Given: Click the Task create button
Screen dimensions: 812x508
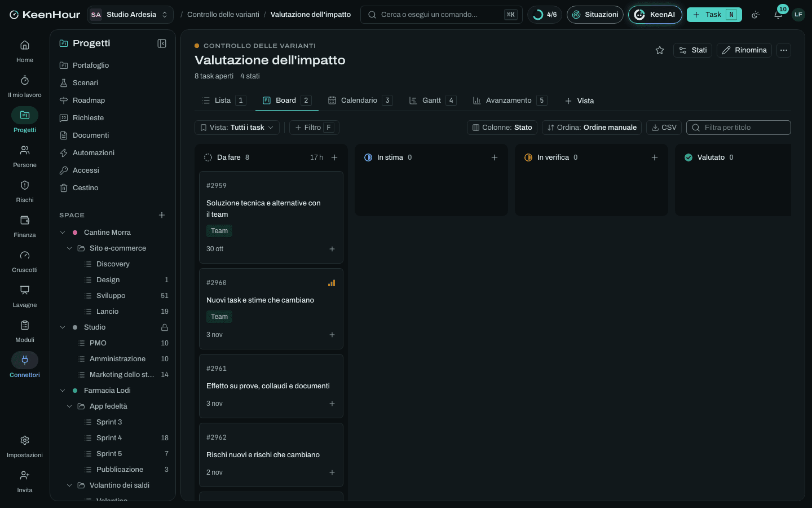Looking at the screenshot, I should click(x=714, y=15).
